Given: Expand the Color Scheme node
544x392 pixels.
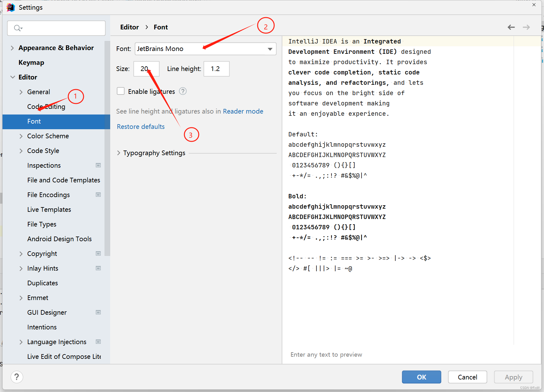Looking at the screenshot, I should (21, 136).
